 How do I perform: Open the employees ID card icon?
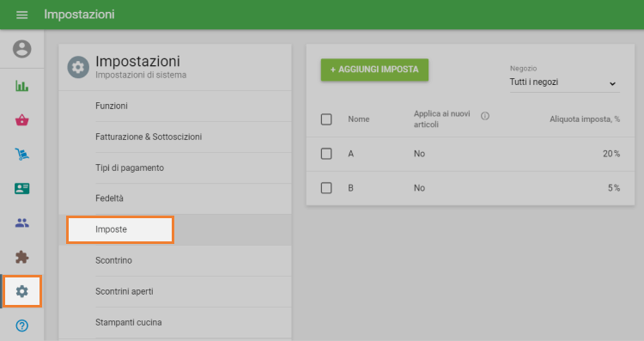click(21, 189)
